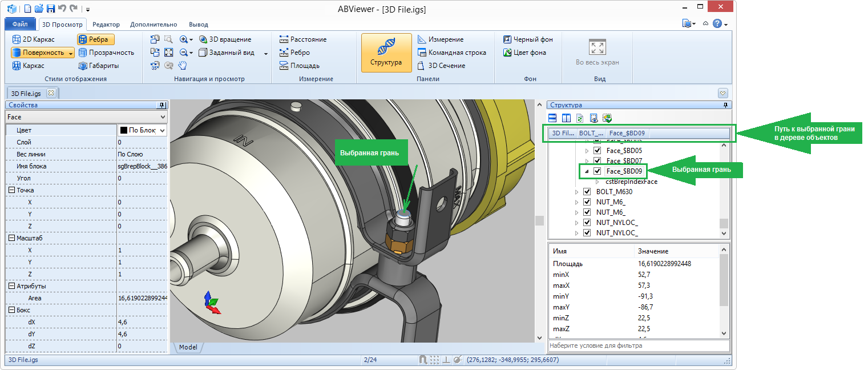Toggle the BOLT_M630 checkbox

coord(587,192)
